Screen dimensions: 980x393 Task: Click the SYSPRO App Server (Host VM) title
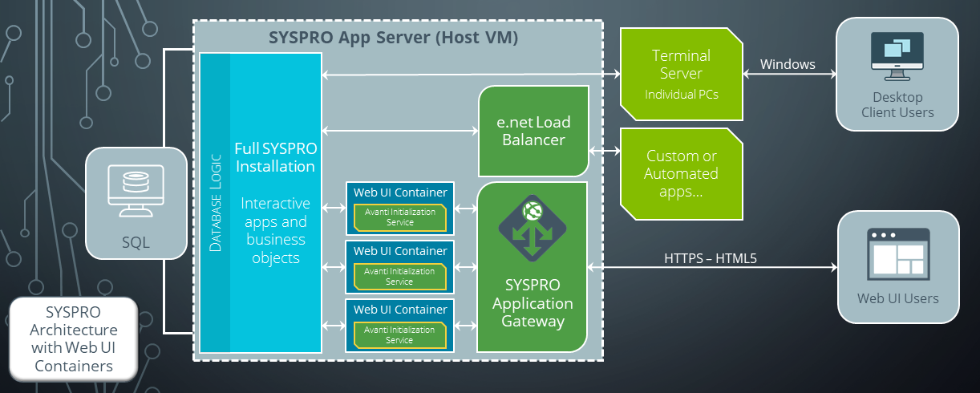tap(392, 37)
